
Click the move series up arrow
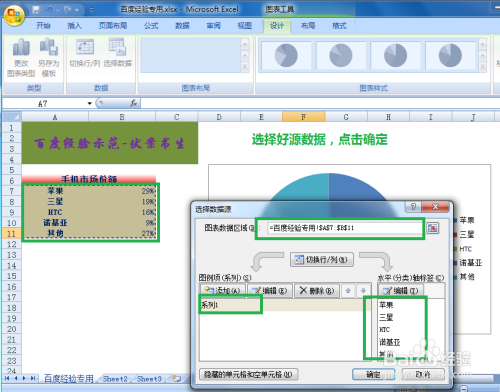tap(348, 291)
